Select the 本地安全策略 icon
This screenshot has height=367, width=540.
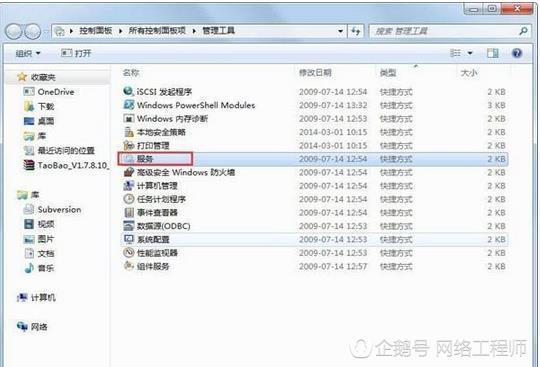128,132
